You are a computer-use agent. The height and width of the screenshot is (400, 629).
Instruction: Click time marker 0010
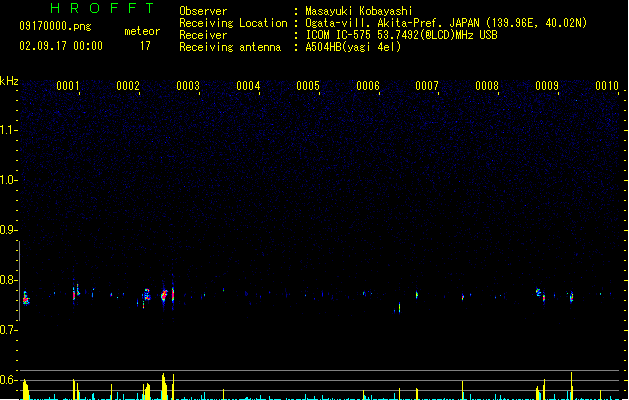pos(607,86)
